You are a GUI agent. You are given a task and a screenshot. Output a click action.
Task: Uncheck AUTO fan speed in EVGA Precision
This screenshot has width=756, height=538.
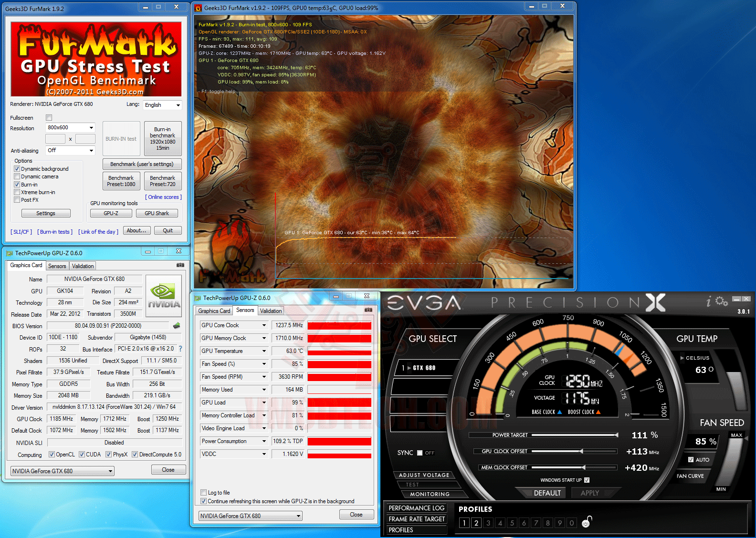click(x=691, y=460)
